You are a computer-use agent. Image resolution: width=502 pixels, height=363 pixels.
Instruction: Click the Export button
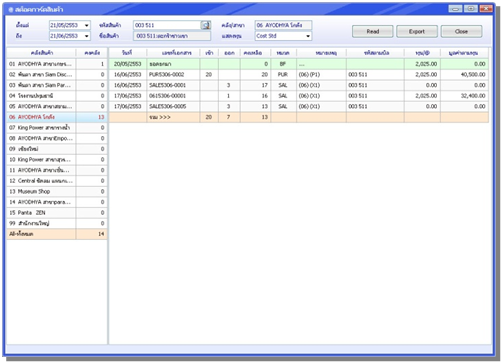pos(417,31)
